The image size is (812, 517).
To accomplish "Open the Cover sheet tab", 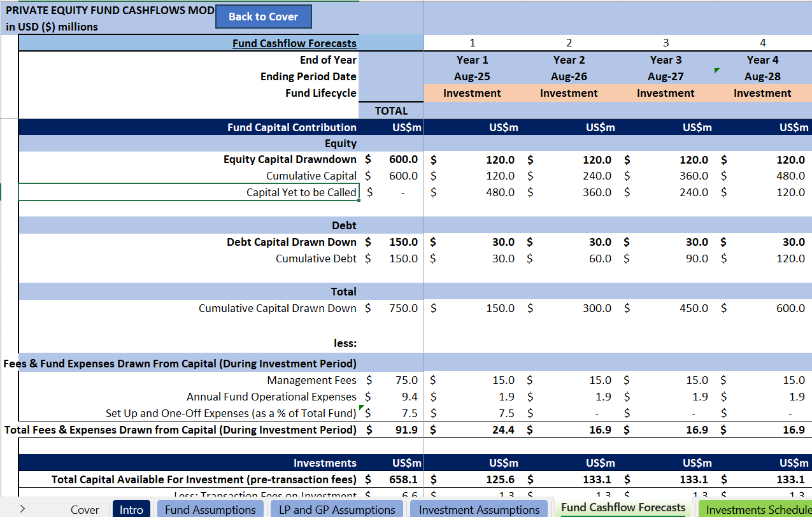I will pyautogui.click(x=85, y=509).
